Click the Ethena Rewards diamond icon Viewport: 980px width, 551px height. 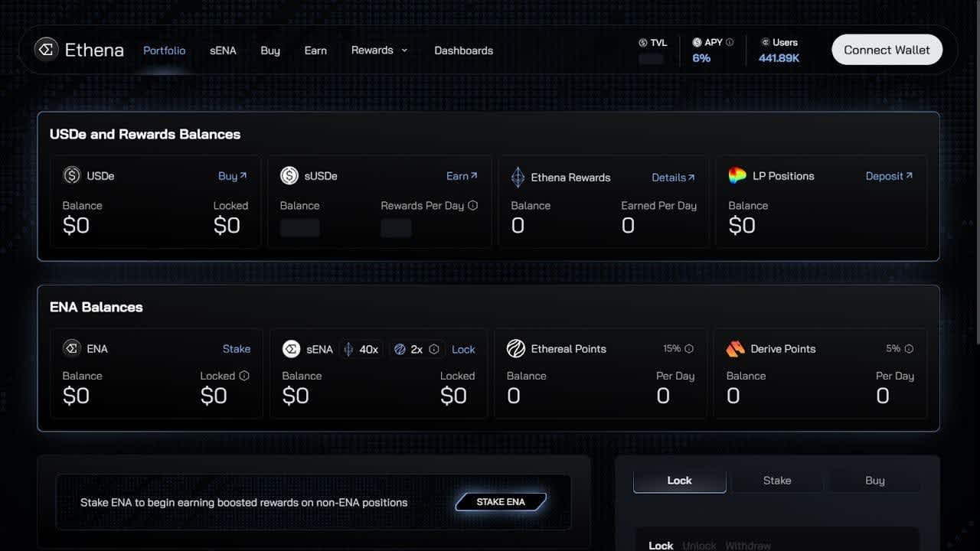tap(518, 177)
